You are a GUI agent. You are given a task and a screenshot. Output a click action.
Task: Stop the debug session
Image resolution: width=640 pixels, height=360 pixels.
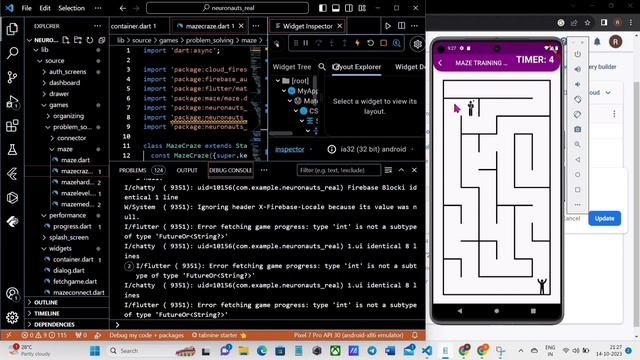click(383, 43)
